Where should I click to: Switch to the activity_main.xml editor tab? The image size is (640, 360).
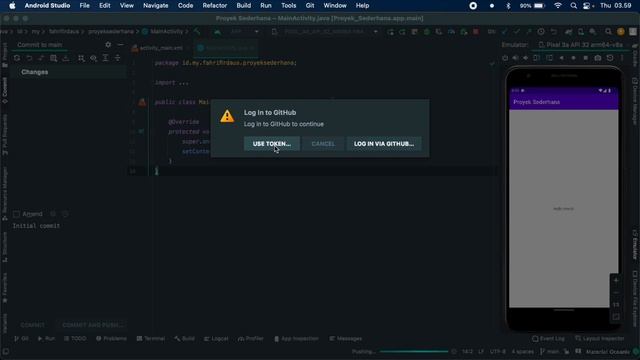(158, 48)
